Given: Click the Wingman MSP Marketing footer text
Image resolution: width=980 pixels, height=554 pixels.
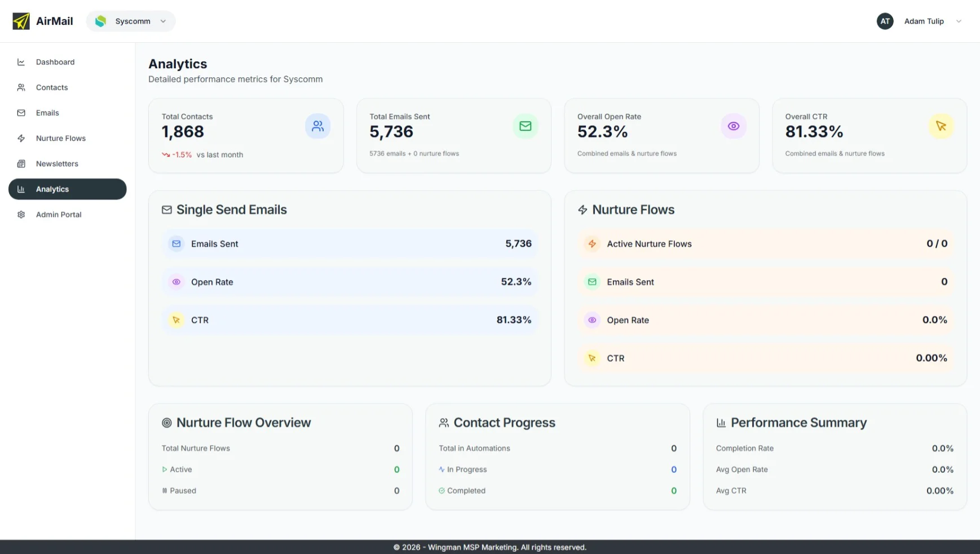Looking at the screenshot, I should tap(489, 547).
